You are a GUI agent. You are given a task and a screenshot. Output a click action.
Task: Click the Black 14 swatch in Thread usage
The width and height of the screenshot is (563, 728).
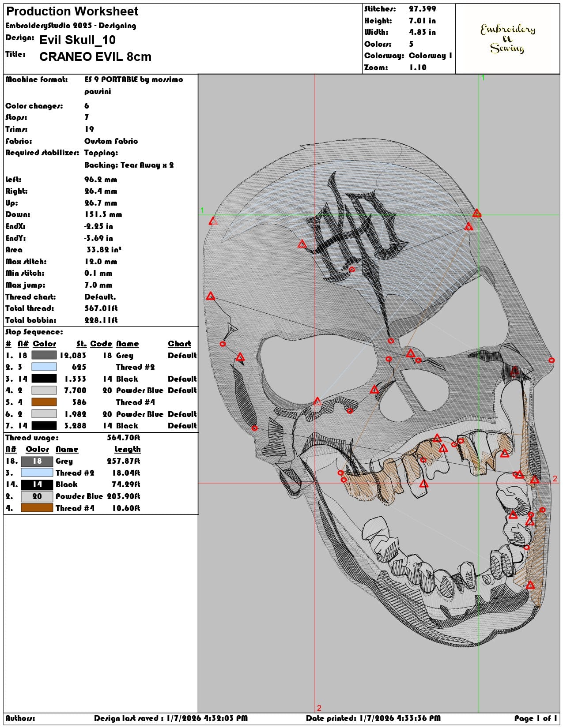37,484
